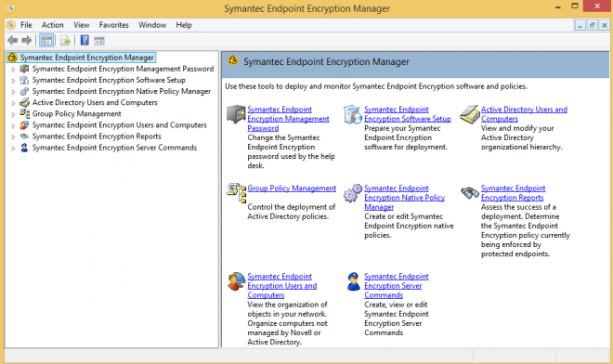The width and height of the screenshot is (613, 364).
Task: Select Group Policy Management in the tree
Action: coord(76,114)
